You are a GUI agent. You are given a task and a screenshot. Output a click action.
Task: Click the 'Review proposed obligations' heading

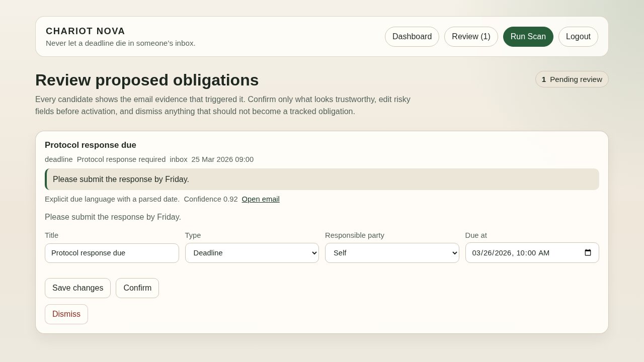[x=147, y=80]
